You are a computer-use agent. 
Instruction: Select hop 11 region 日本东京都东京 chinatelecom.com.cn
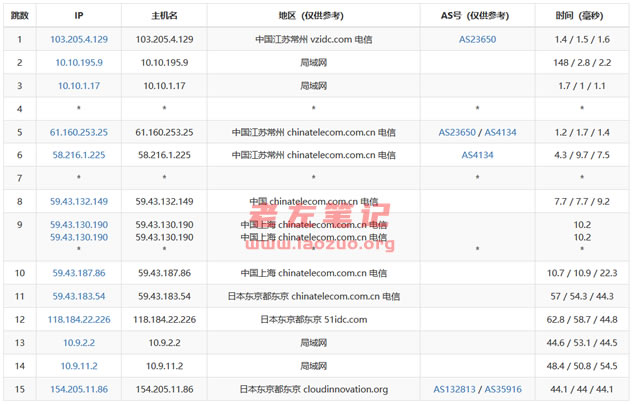314,296
